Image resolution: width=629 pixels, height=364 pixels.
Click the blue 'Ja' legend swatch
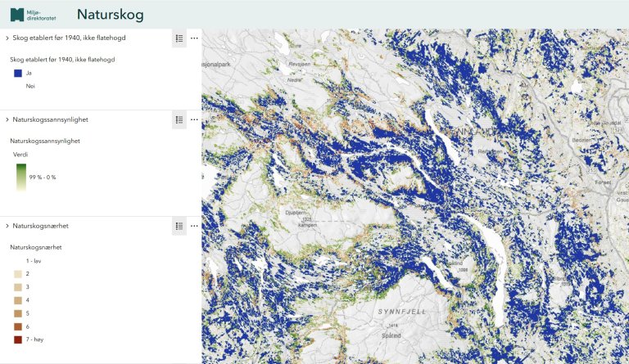pos(18,73)
